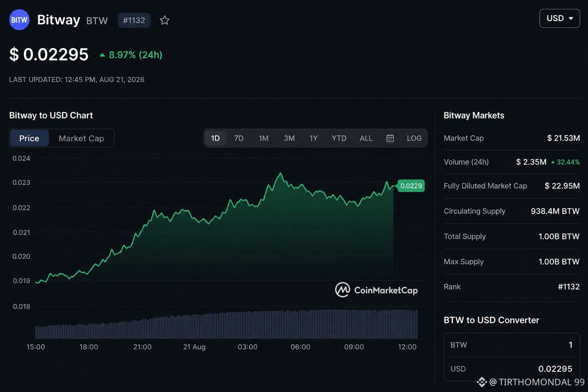Click the Market Cap value $ 21.53M
The height and width of the screenshot is (392, 588).
pos(563,138)
